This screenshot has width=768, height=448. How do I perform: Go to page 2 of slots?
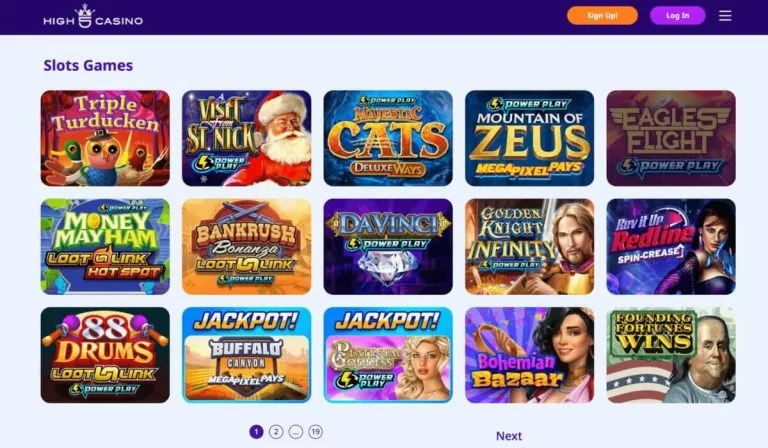pos(276,432)
